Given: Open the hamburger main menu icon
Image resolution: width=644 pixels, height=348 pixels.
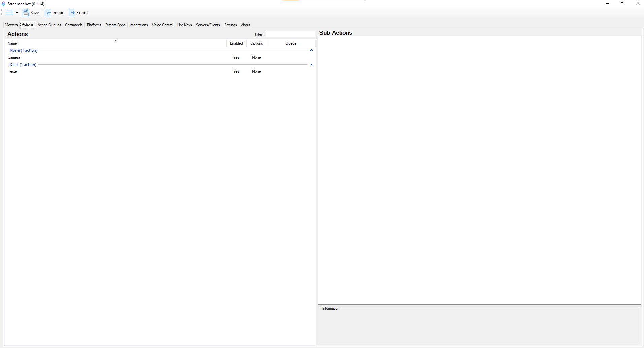Looking at the screenshot, I should pyautogui.click(x=10, y=13).
